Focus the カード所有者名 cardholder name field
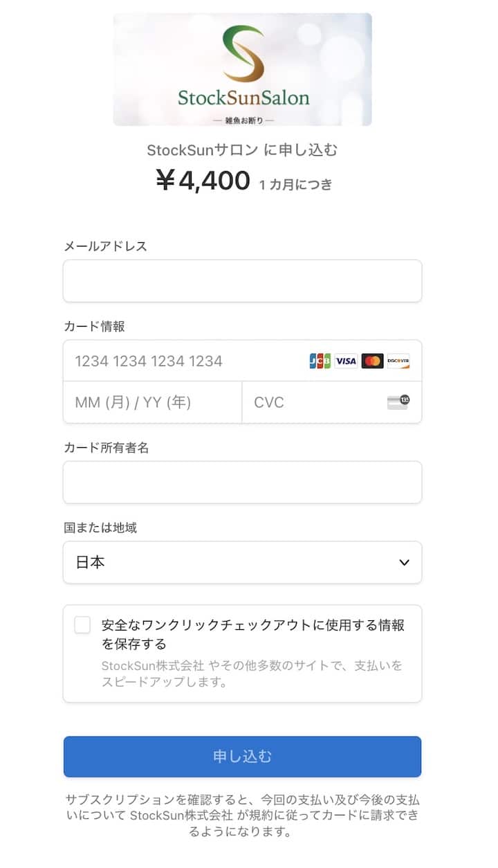This screenshot has height=868, width=498. point(242,482)
